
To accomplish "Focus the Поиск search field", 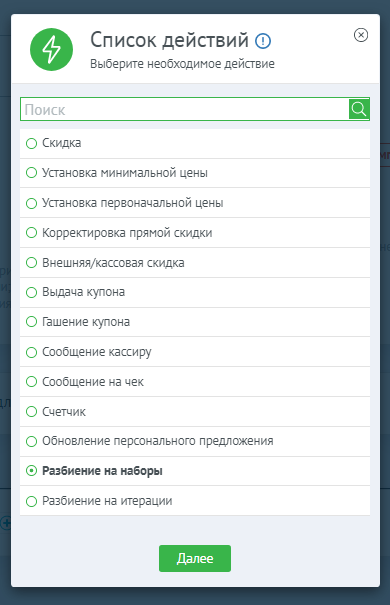I will (x=184, y=109).
